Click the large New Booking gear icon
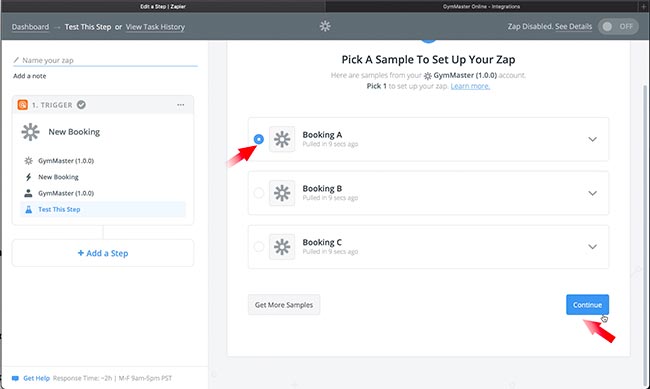 [30, 132]
